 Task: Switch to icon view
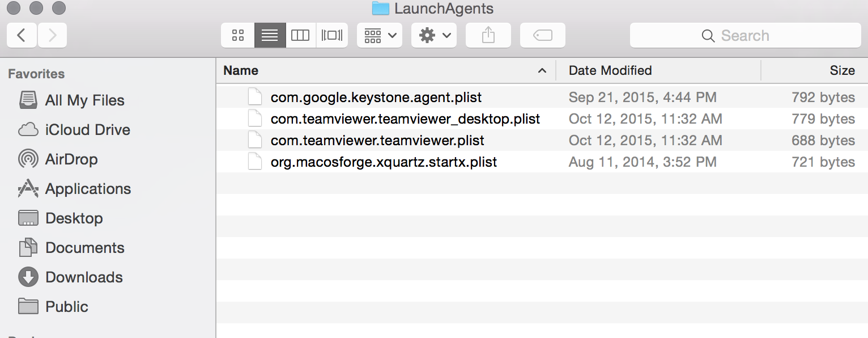point(238,35)
